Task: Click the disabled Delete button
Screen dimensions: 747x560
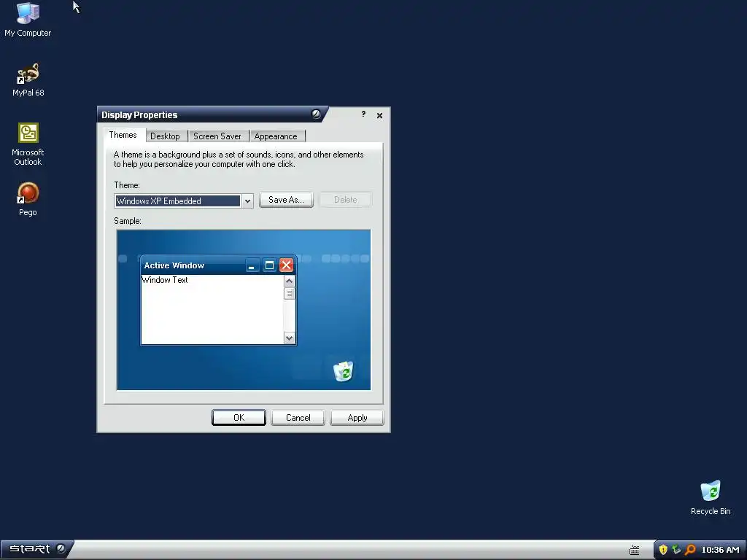Action: coord(345,200)
